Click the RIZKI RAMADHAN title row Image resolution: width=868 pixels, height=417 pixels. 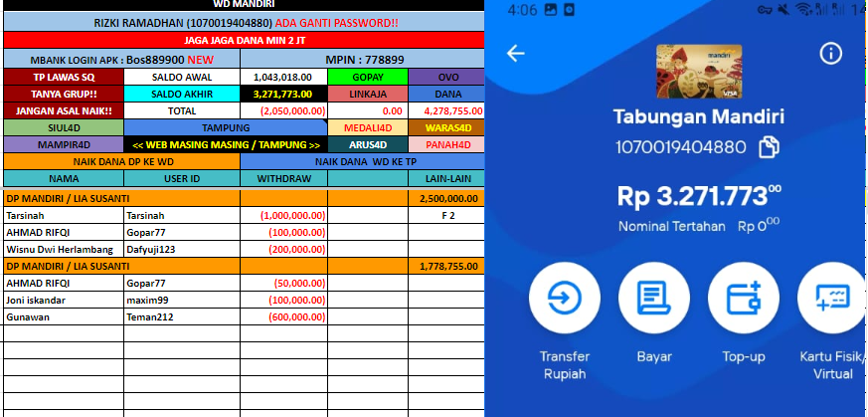[x=245, y=23]
